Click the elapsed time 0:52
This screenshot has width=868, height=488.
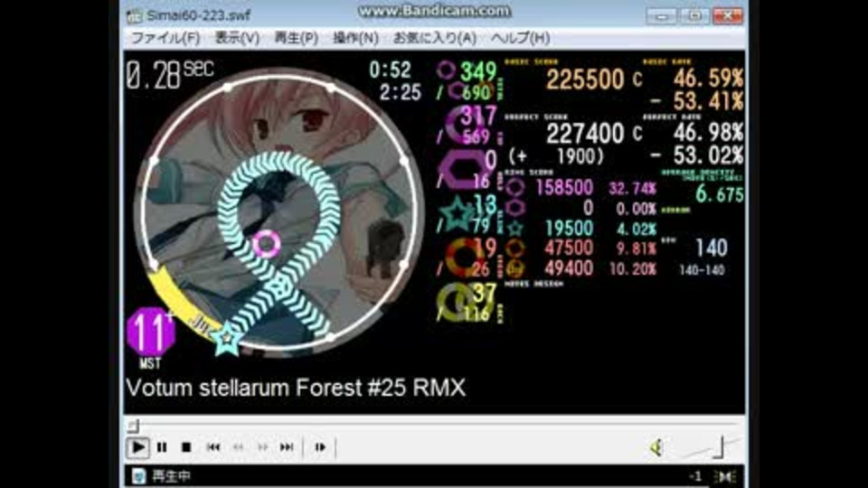coord(391,70)
